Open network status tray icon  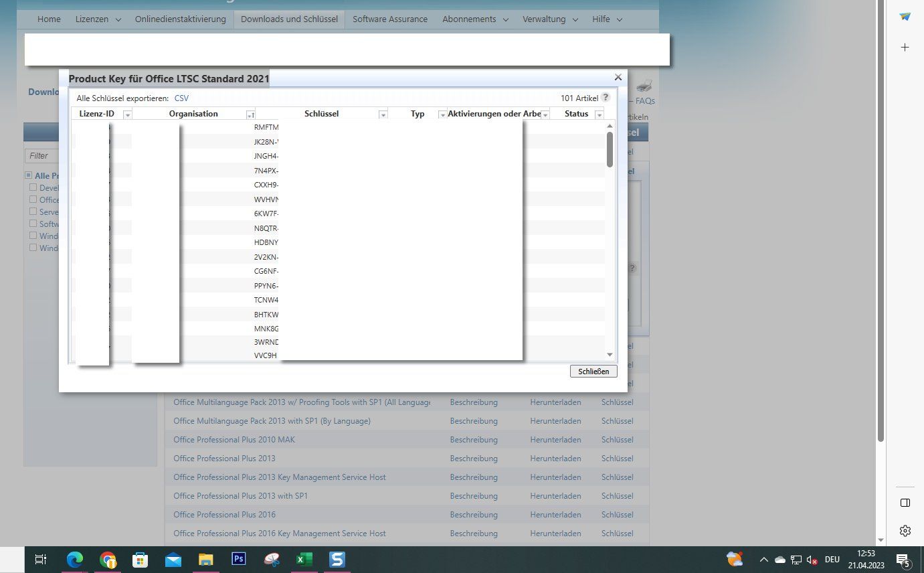(796, 560)
